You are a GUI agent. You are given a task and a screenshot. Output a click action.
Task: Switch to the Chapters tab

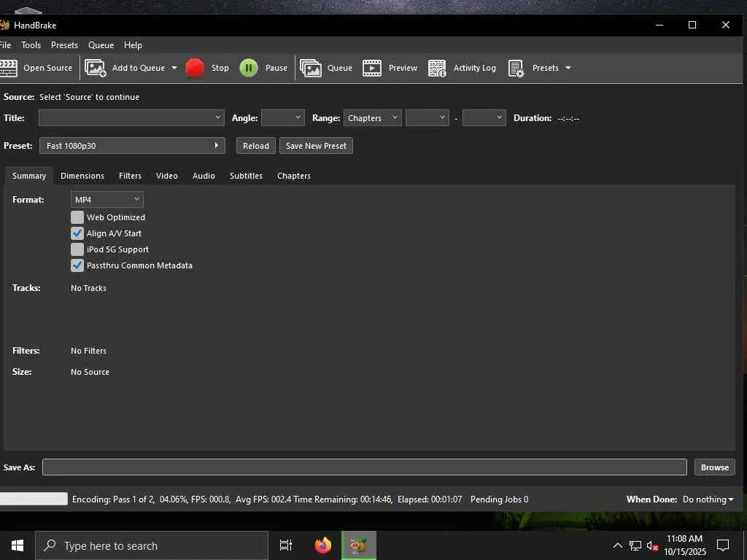pyautogui.click(x=294, y=176)
